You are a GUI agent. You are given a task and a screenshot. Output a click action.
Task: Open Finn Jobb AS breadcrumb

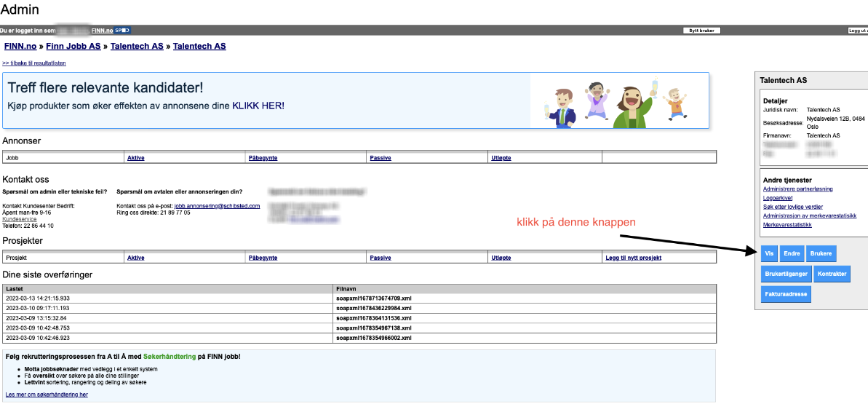click(x=73, y=47)
